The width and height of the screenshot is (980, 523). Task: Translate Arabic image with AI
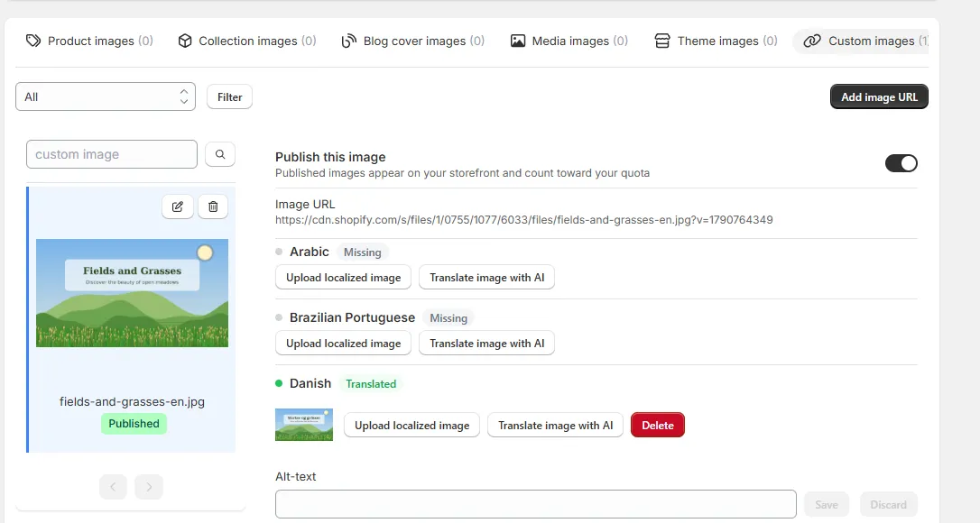point(487,278)
